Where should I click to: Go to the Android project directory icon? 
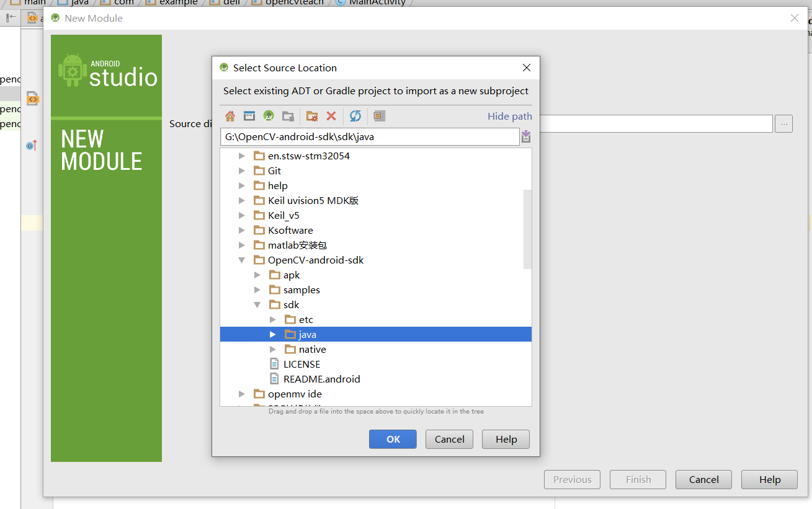tap(269, 116)
